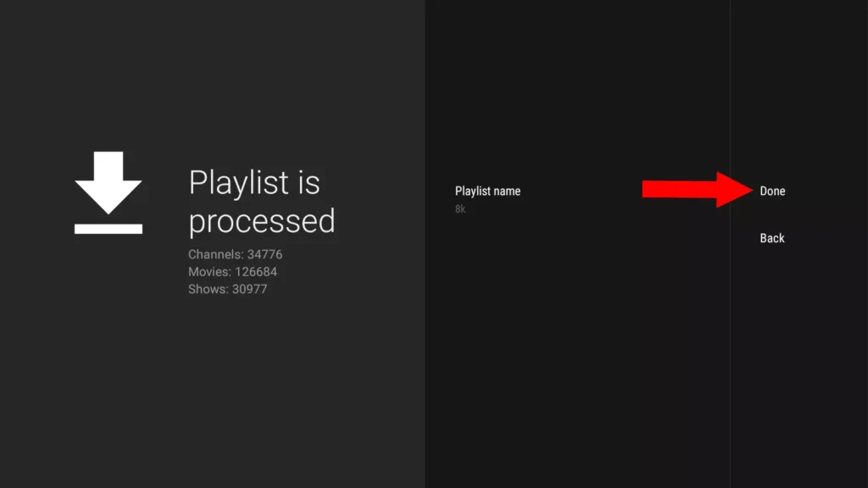Screen dimensions: 868x488
Task: Click the 'Channels: 34776' text
Action: pos(236,254)
